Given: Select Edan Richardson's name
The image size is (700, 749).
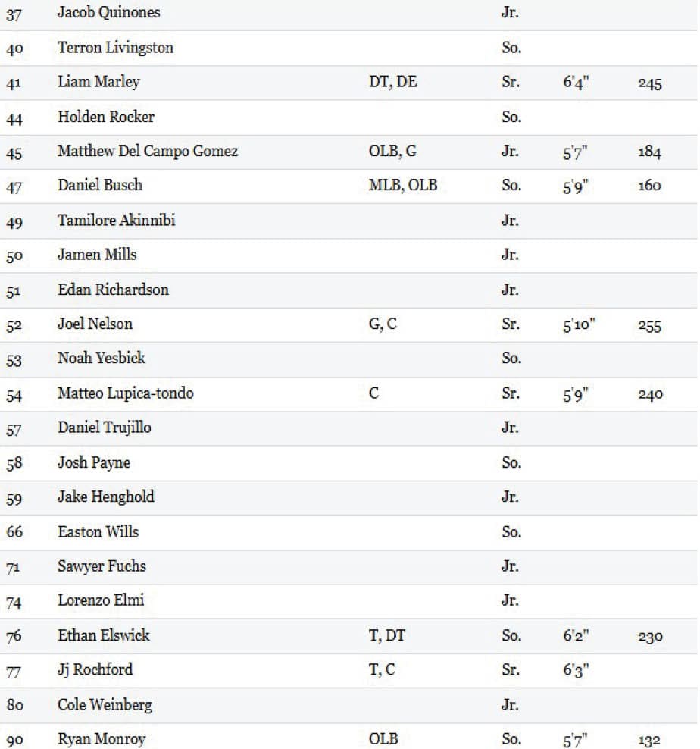Looking at the screenshot, I should click(x=113, y=290).
